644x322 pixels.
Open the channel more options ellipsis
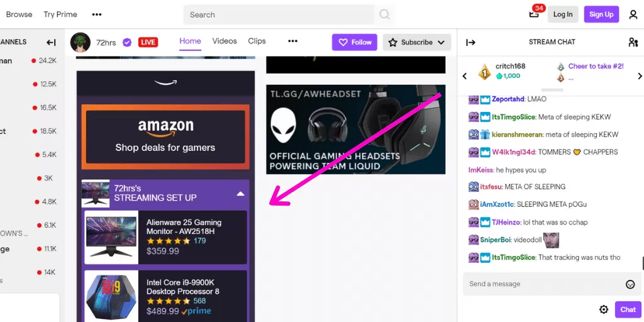click(x=292, y=42)
